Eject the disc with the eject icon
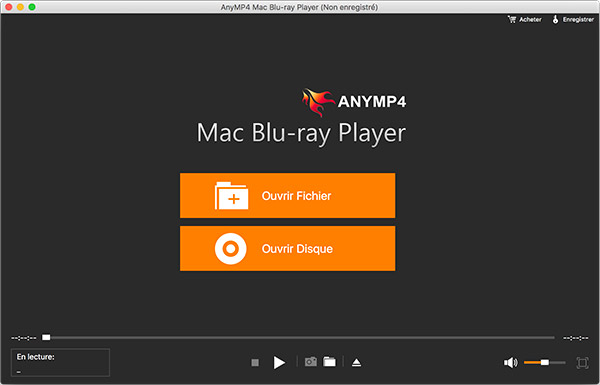Viewport: 600px width, 385px height. click(x=356, y=362)
